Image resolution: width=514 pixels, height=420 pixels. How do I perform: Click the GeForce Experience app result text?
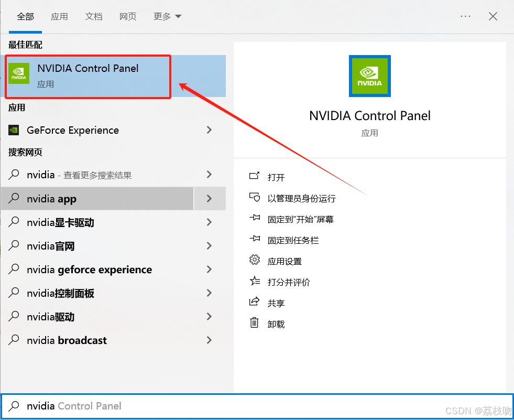(x=73, y=130)
